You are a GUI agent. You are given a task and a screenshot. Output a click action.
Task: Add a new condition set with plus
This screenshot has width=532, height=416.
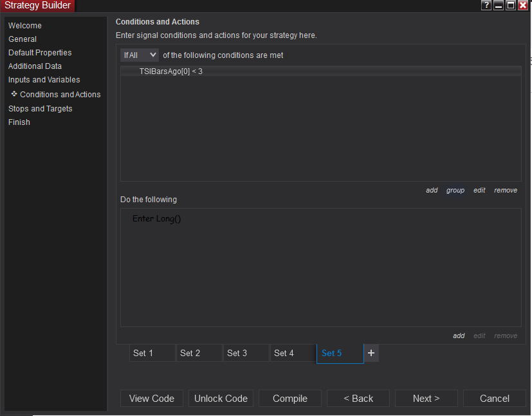click(x=371, y=353)
